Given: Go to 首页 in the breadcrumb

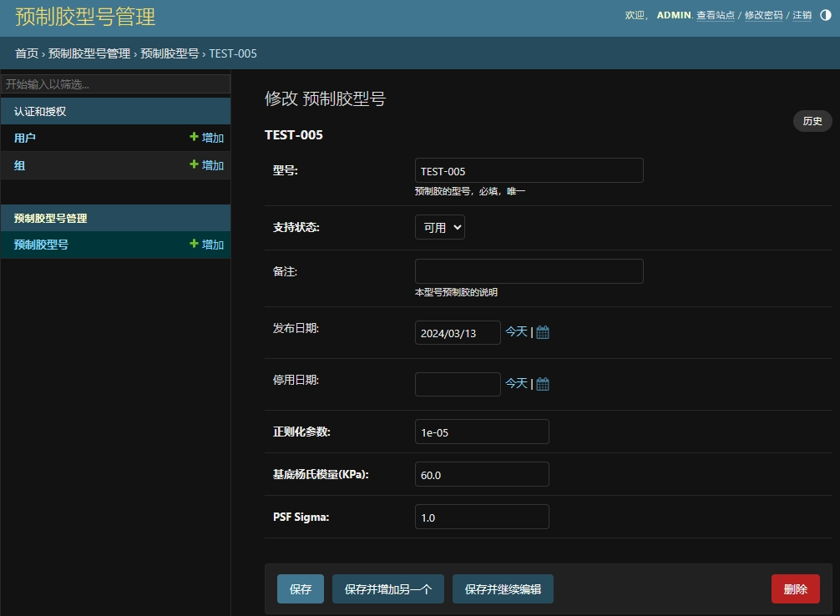Looking at the screenshot, I should (27, 53).
